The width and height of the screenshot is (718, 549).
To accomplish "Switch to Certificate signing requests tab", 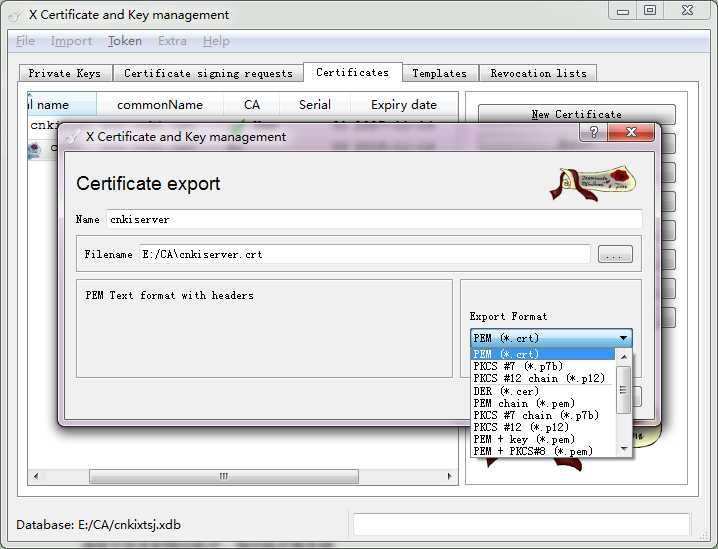I will pyautogui.click(x=208, y=73).
